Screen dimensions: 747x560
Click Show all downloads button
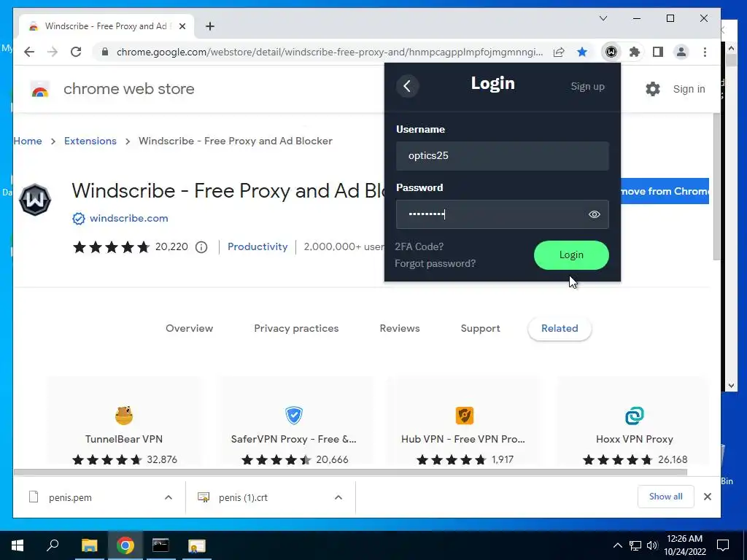pos(665,497)
